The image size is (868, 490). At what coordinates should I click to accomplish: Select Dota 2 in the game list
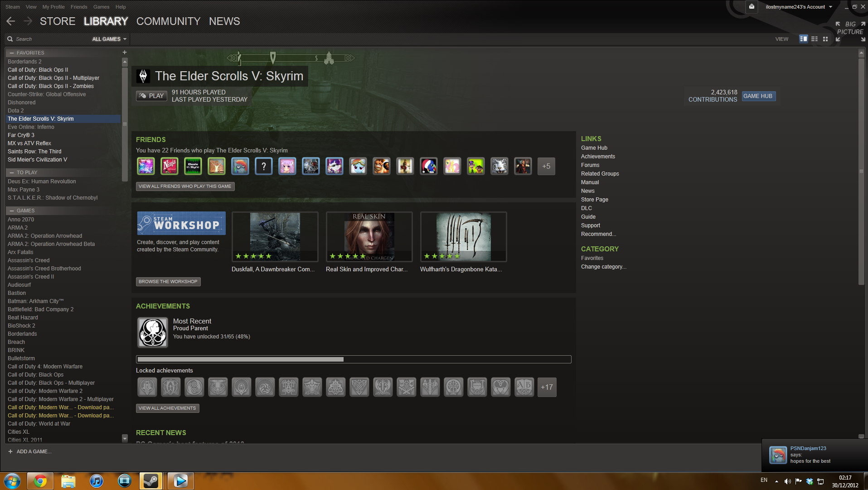pos(63,111)
